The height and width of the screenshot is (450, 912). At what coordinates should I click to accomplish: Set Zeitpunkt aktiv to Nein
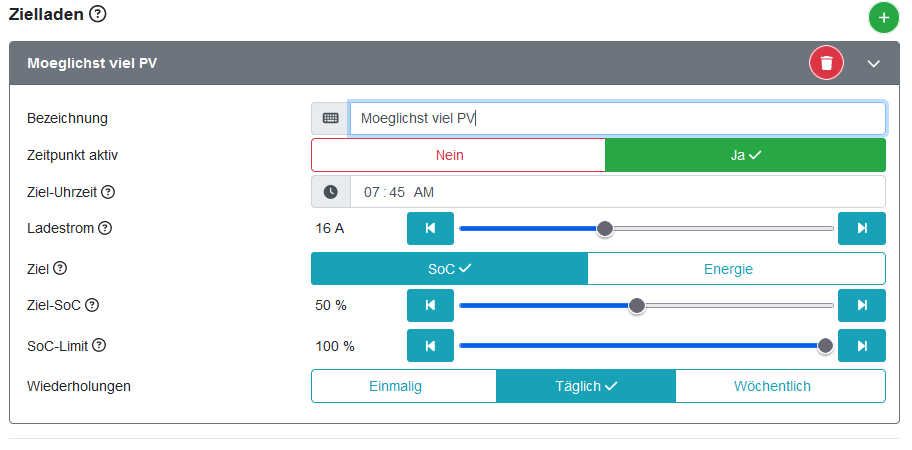[x=458, y=155]
